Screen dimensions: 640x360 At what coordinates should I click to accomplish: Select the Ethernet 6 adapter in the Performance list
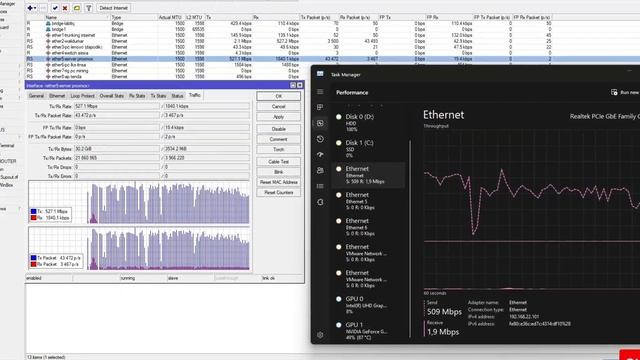click(x=369, y=227)
